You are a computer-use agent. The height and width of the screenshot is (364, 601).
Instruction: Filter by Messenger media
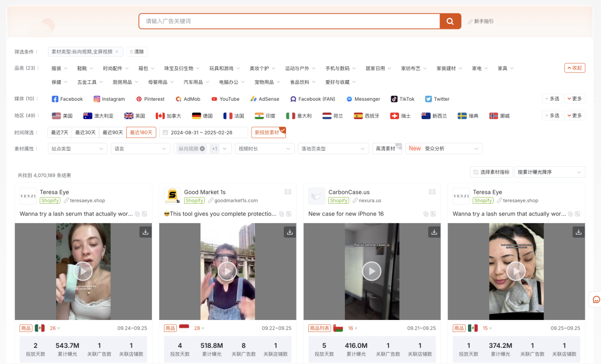[x=363, y=99]
